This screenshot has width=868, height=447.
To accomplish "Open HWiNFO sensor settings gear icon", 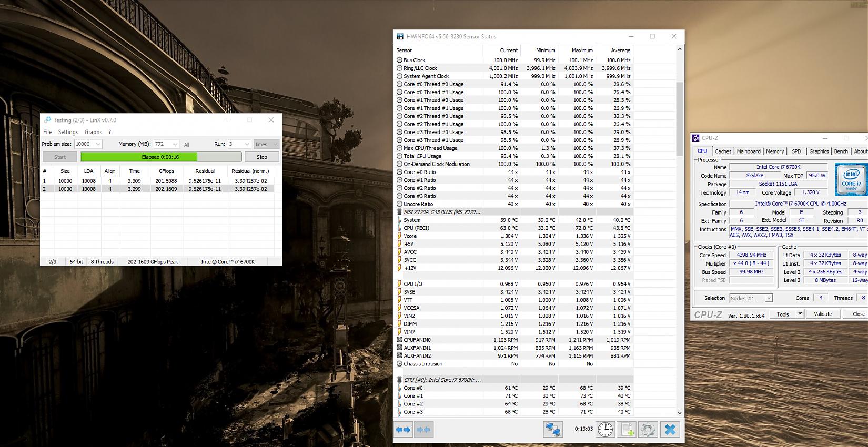I will 648,430.
